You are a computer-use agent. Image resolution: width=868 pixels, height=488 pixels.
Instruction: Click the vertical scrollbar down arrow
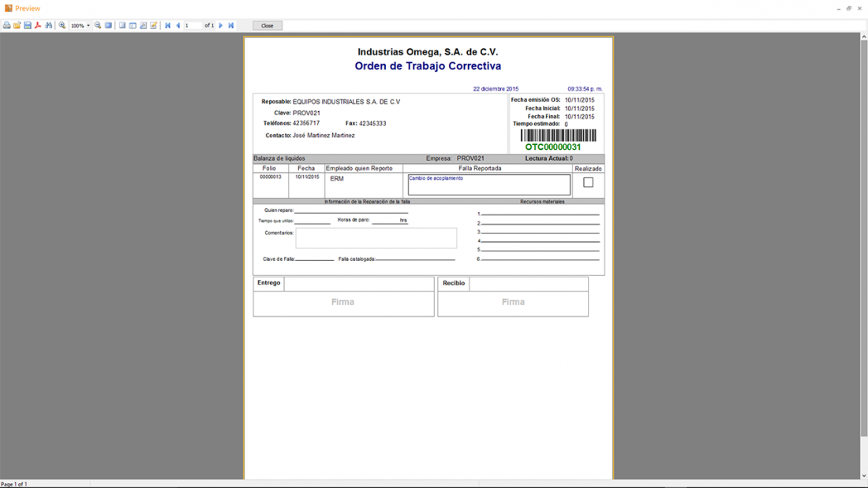[x=864, y=475]
